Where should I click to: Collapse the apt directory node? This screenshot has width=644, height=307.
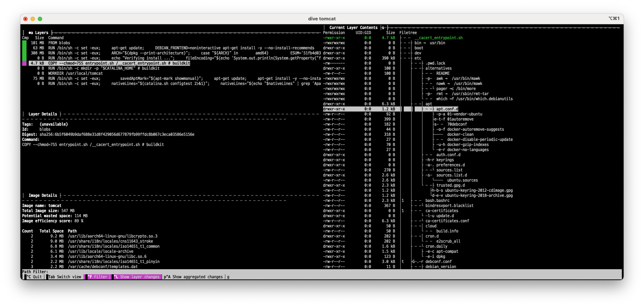click(x=429, y=104)
